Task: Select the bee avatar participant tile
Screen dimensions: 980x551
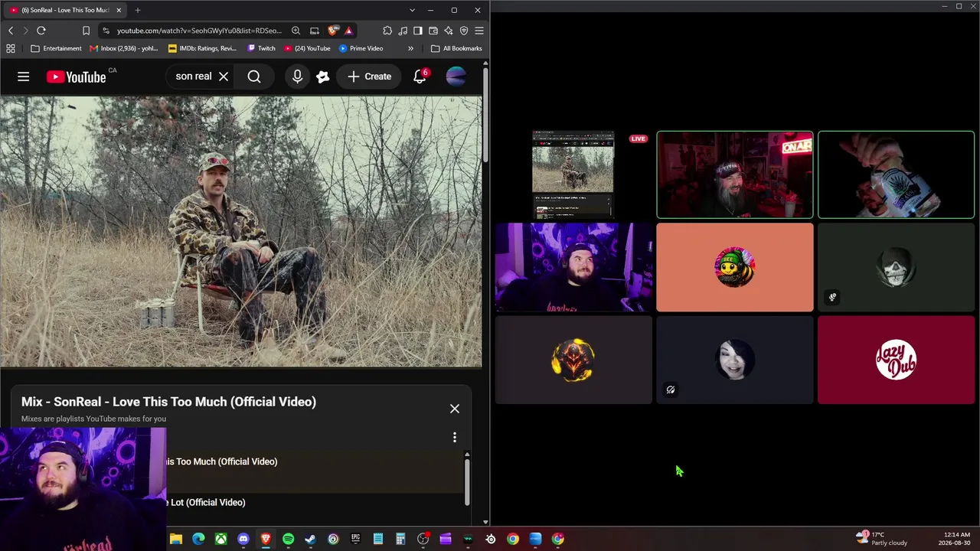Action: point(735,268)
